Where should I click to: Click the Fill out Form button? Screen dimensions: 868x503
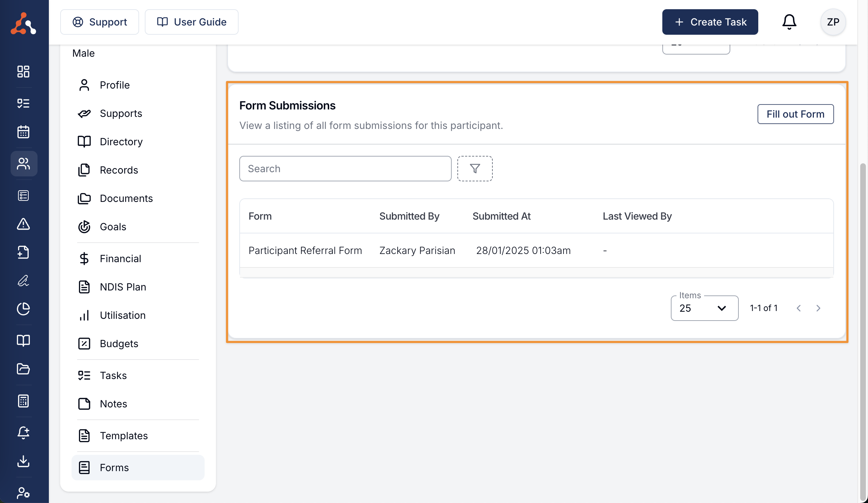tap(795, 114)
